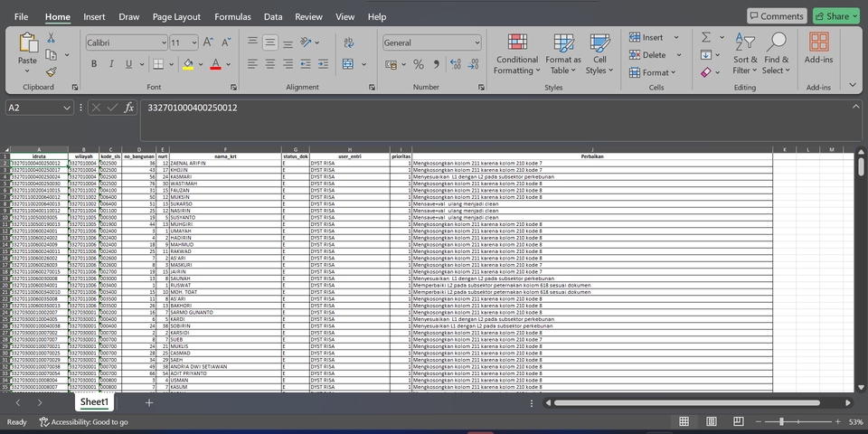The width and height of the screenshot is (868, 434).
Task: Select the Format Painter brush
Action: coord(51,72)
